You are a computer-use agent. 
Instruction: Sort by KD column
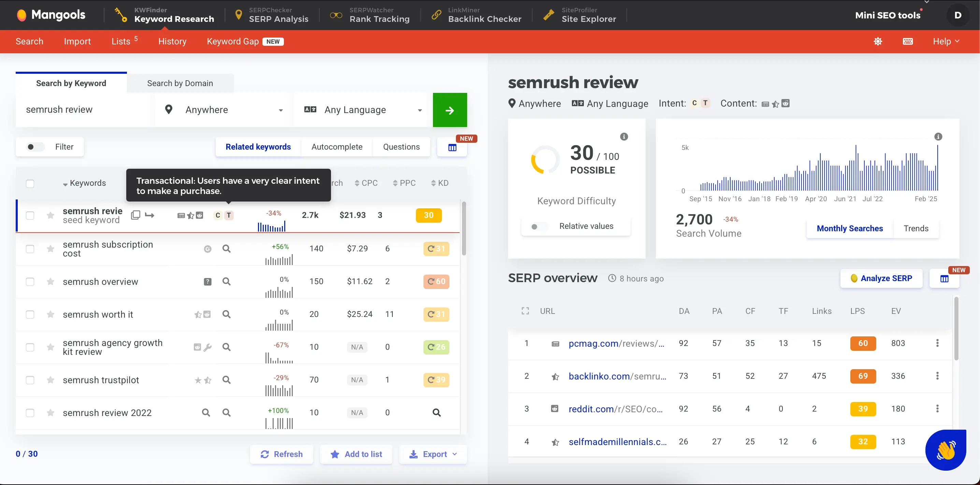pos(439,183)
